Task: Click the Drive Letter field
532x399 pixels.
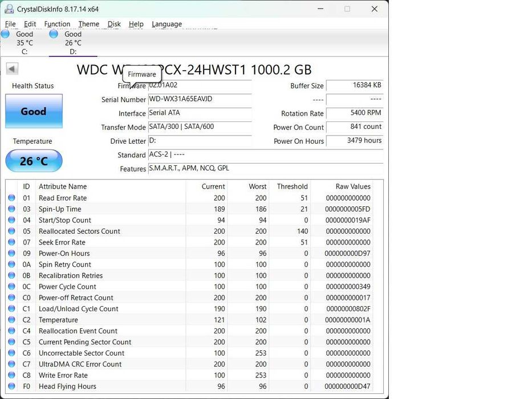Action: [x=200, y=141]
